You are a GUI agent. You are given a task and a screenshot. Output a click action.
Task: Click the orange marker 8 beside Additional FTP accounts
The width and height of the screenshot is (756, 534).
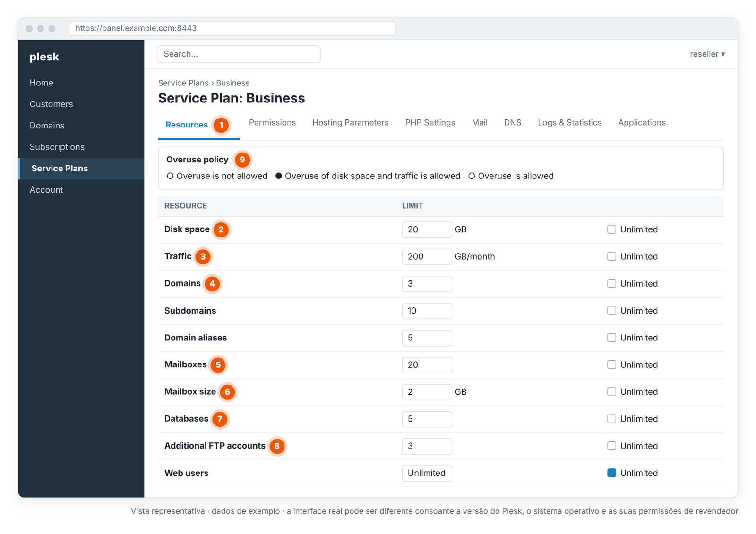coord(277,446)
